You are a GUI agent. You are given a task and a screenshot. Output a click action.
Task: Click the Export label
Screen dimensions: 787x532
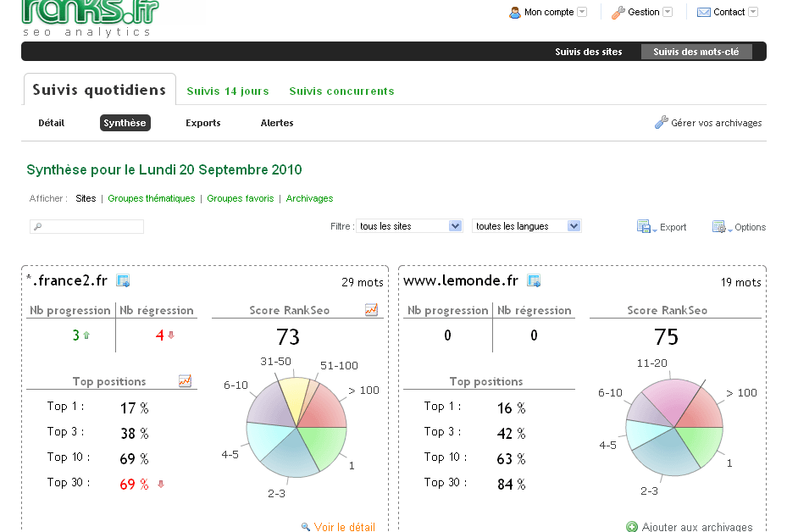click(673, 227)
